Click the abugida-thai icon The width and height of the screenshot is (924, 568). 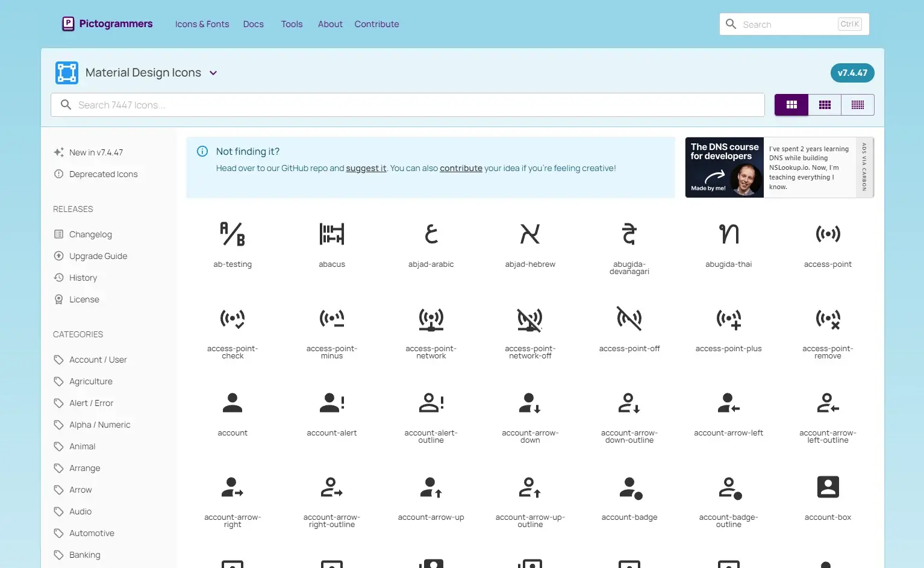[x=729, y=234]
